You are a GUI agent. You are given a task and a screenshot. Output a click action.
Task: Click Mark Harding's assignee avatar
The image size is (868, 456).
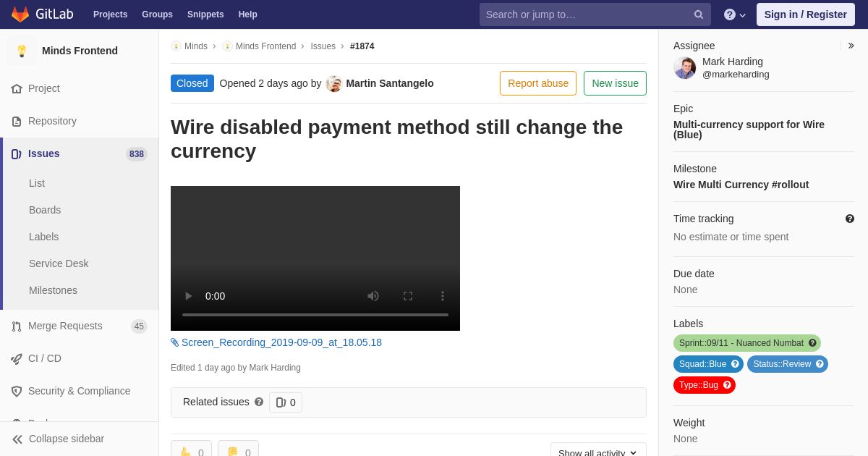click(684, 68)
